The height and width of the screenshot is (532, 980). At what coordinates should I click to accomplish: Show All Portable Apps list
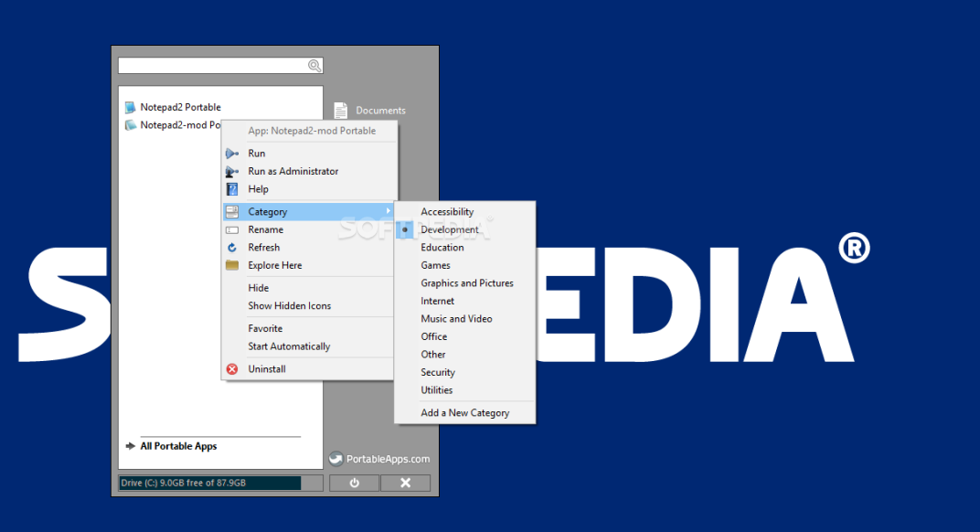coord(178,446)
